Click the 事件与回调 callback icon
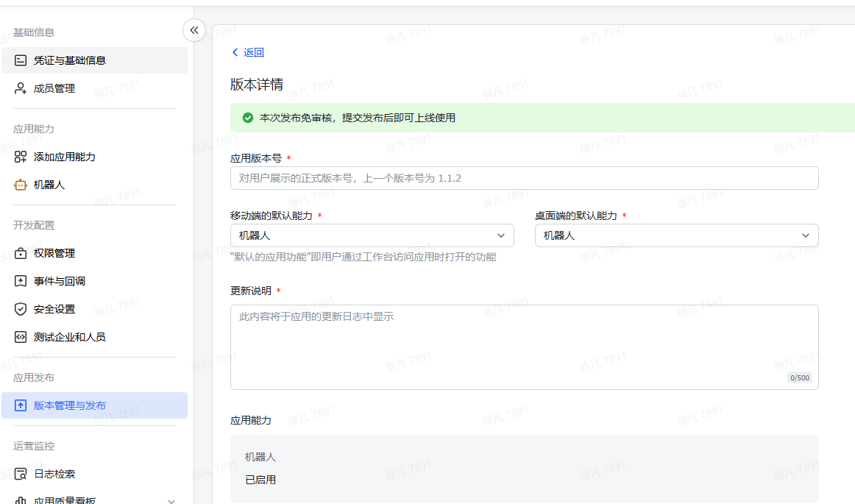This screenshot has width=855, height=504. coord(20,280)
